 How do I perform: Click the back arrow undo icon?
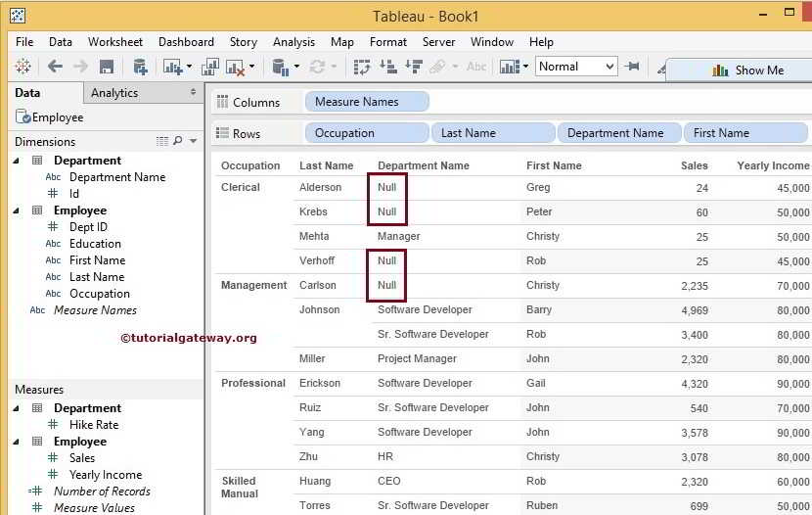coord(55,67)
